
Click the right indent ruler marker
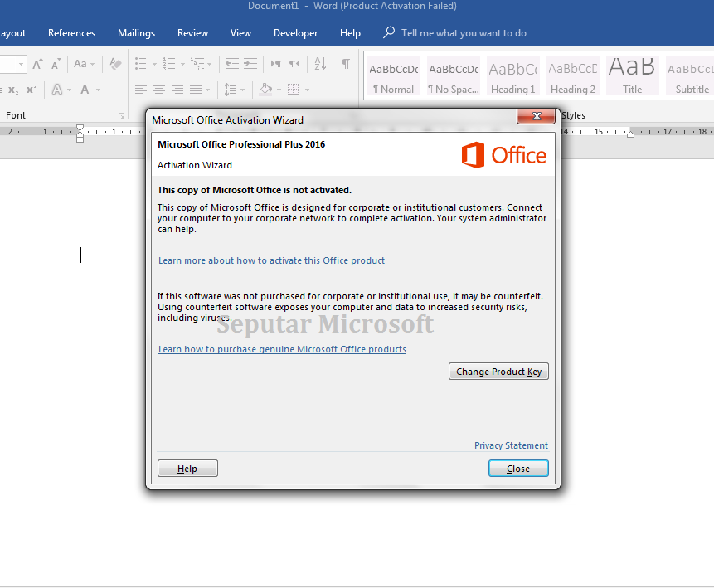coord(631,134)
